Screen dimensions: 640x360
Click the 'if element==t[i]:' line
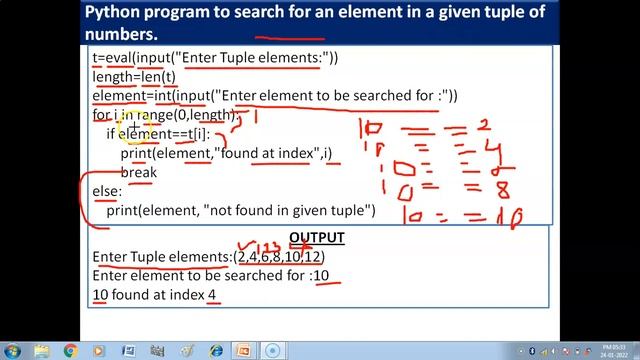[158, 134]
